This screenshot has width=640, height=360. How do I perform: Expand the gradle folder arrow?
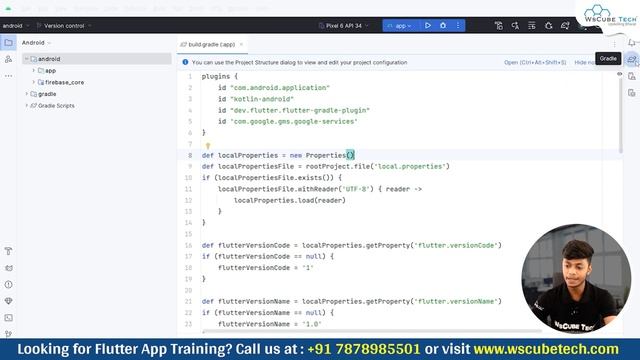tap(27, 94)
